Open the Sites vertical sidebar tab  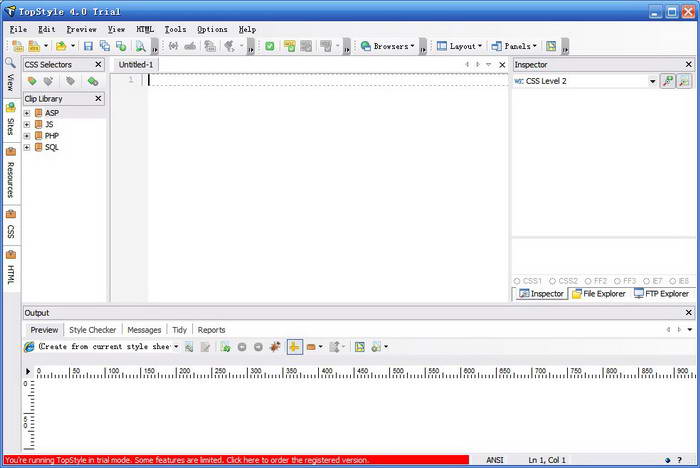(10, 119)
